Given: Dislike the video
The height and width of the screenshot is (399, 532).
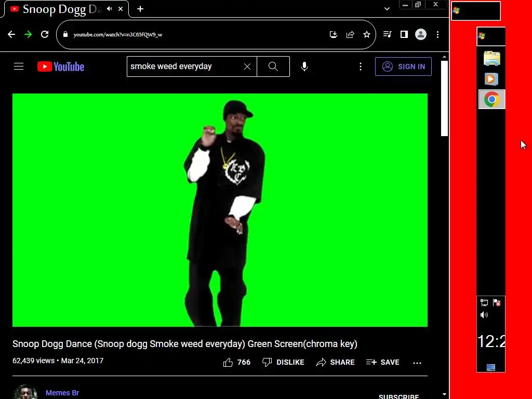Looking at the screenshot, I should 283,362.
